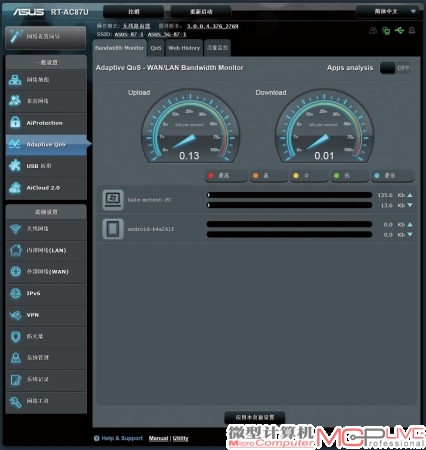The height and width of the screenshot is (450, 426).
Task: Select the Adaptive QoS sidebar icon
Action: 15,144
